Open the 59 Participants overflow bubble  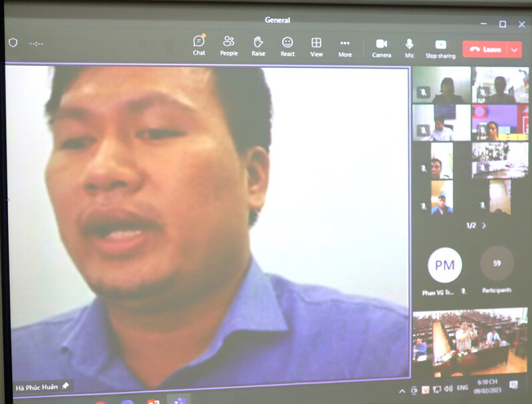[497, 264]
